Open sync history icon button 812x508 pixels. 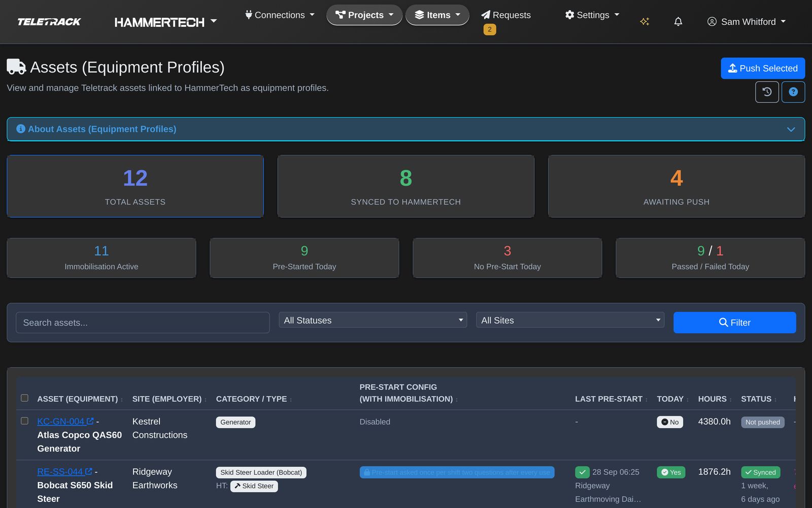767,92
